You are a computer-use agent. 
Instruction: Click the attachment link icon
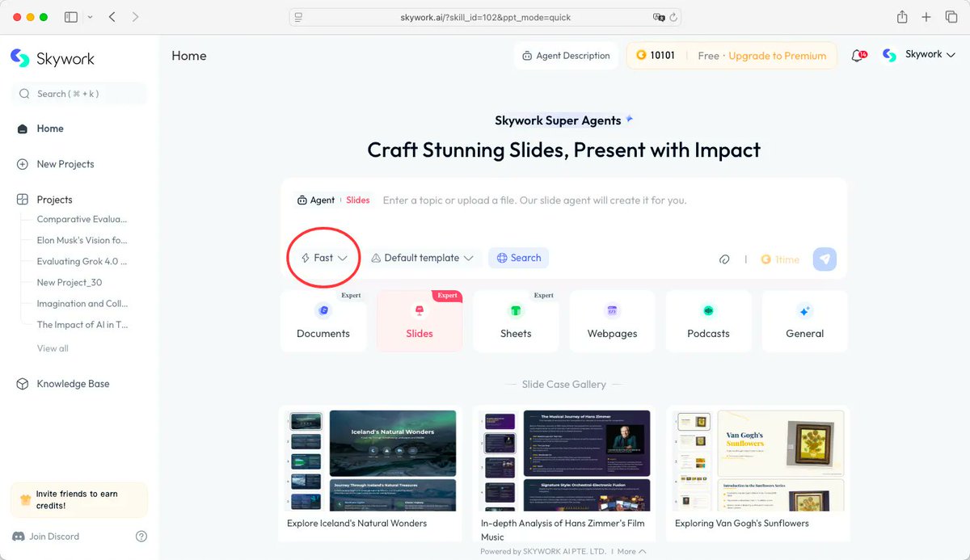(724, 259)
